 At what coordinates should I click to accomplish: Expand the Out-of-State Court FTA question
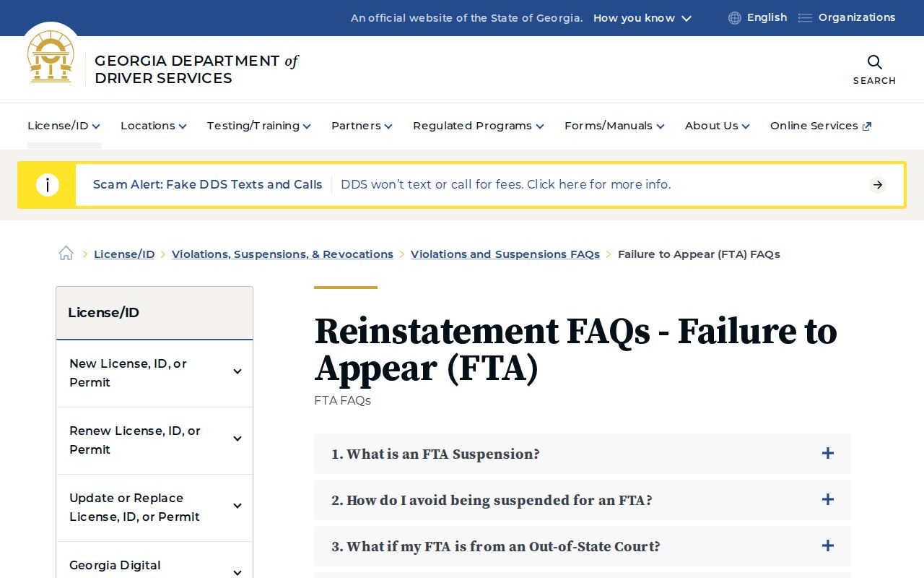pyautogui.click(x=583, y=546)
